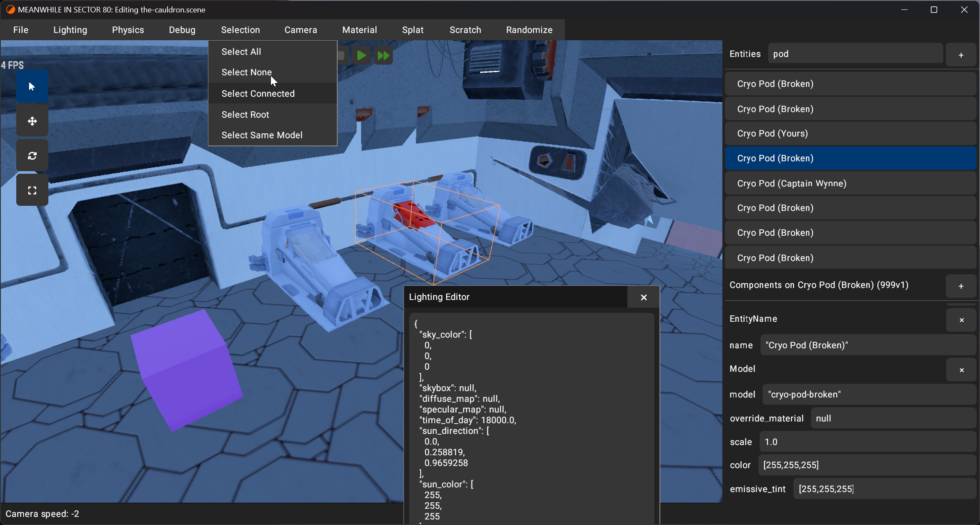The height and width of the screenshot is (525, 980).
Task: Open the Material menu
Action: (x=359, y=30)
